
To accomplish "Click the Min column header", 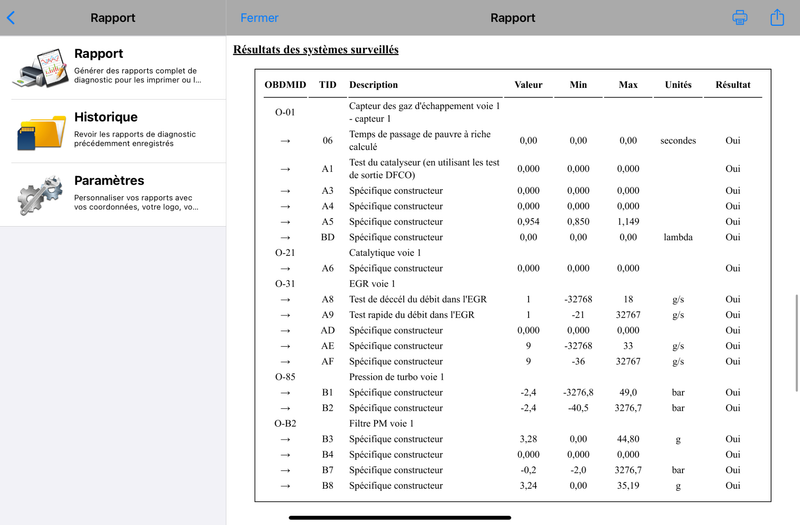I will (x=578, y=85).
